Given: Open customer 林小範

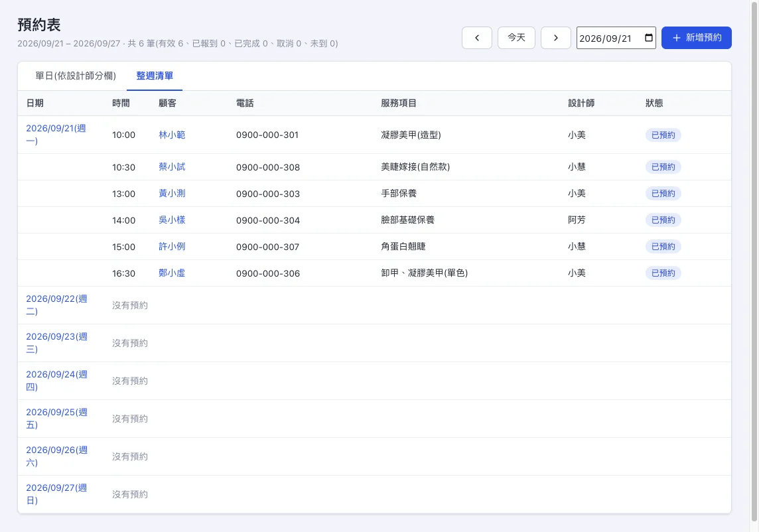Looking at the screenshot, I should (x=172, y=135).
